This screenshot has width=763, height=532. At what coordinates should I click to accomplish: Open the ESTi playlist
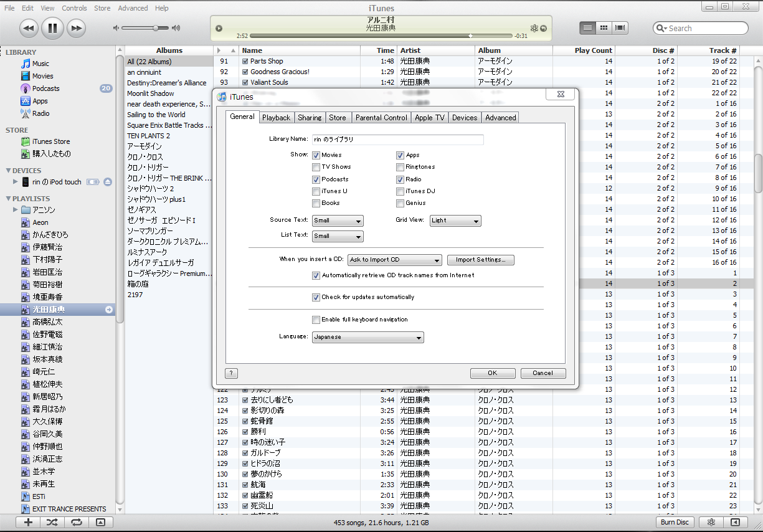[40, 496]
